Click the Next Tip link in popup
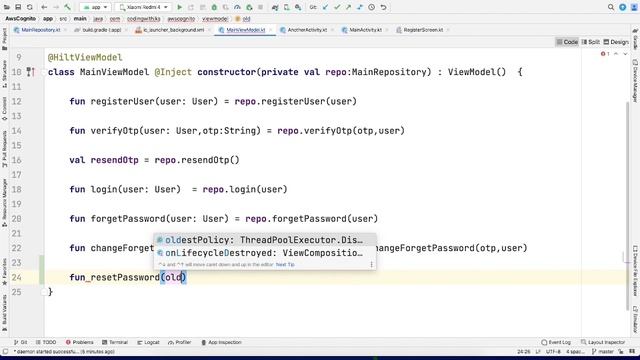This screenshot has height=360, width=640. [285, 264]
